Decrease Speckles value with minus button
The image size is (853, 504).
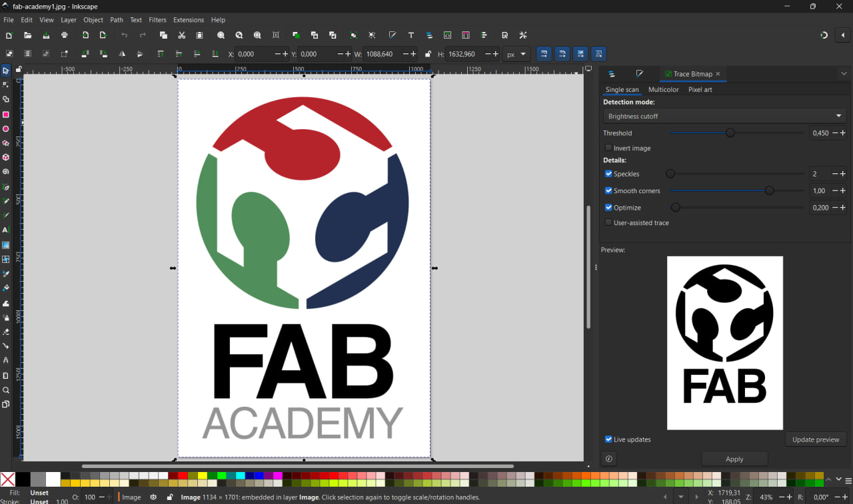[835, 174]
